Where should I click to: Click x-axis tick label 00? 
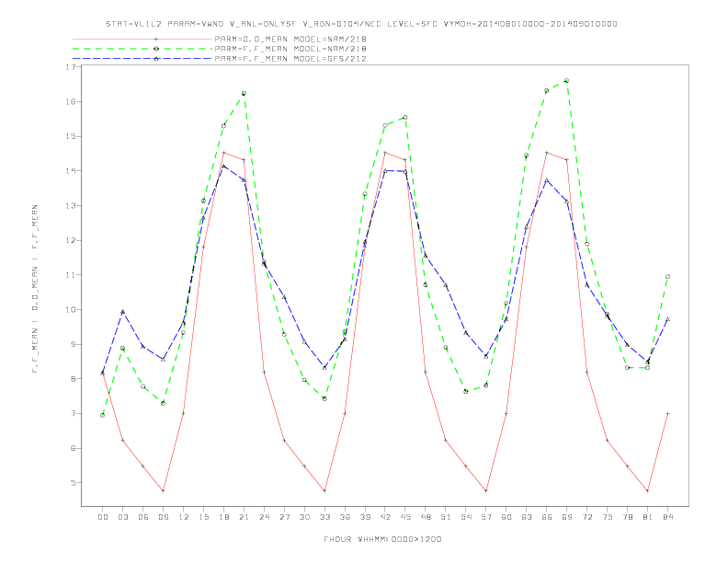(x=103, y=517)
